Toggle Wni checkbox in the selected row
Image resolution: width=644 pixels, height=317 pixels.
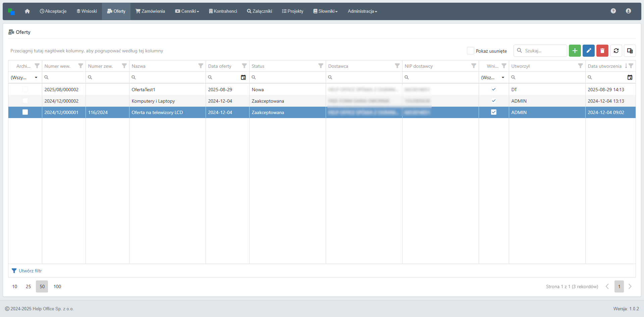point(493,112)
